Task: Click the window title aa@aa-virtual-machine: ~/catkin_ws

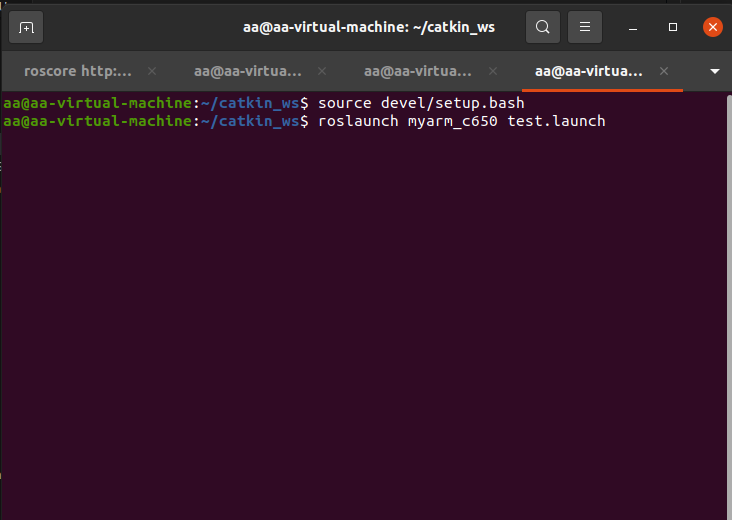Action: coord(369,27)
